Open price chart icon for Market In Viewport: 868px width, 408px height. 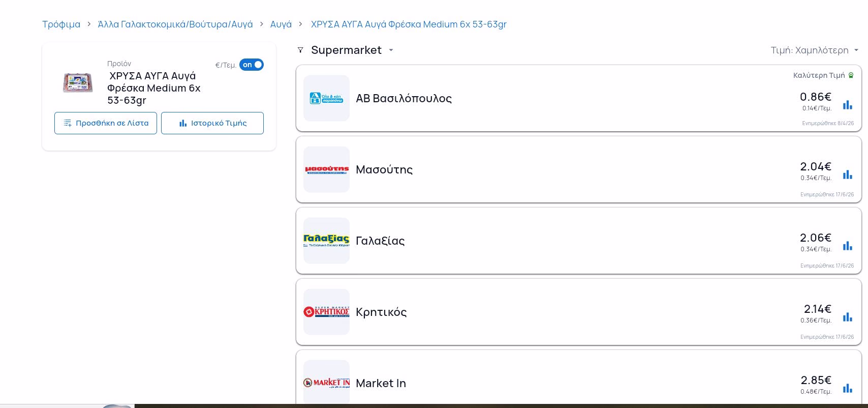(x=847, y=388)
